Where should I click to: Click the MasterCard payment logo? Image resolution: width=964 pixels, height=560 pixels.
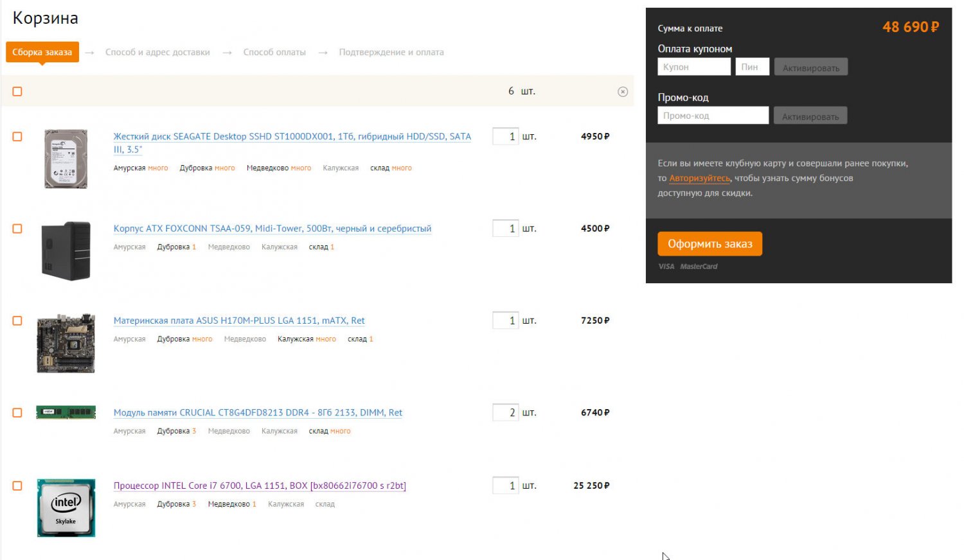(699, 267)
